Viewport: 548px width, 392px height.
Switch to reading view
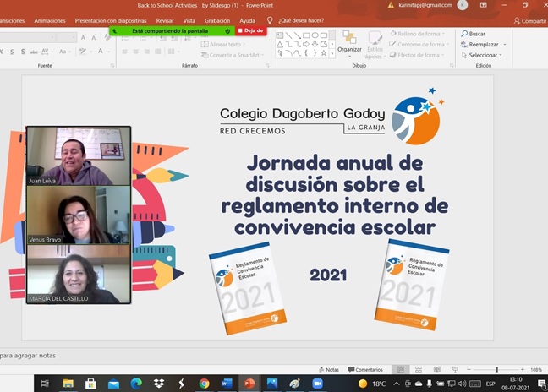(x=437, y=369)
